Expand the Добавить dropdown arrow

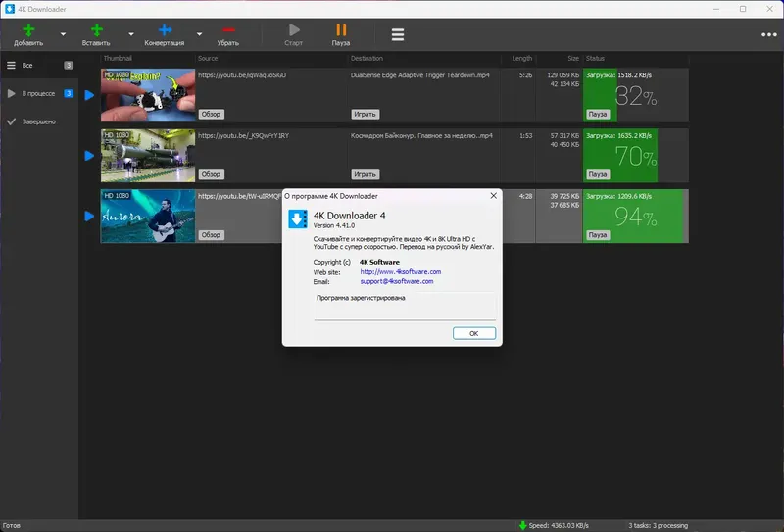pyautogui.click(x=63, y=34)
